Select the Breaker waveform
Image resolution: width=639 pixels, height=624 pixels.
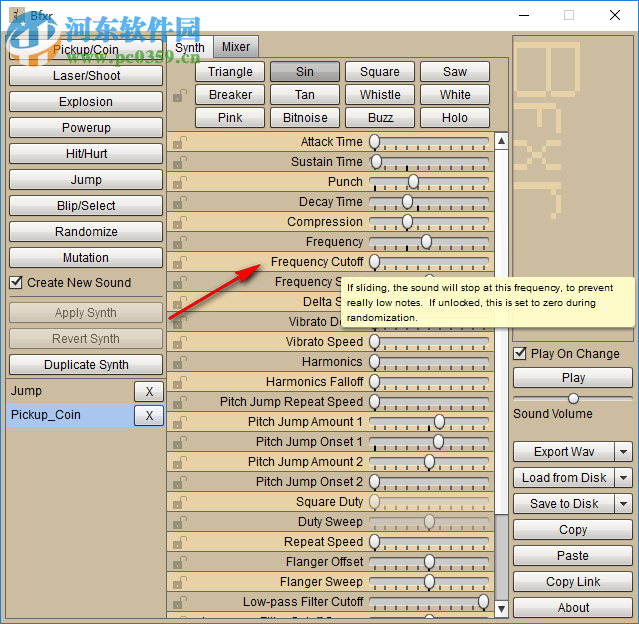pyautogui.click(x=230, y=95)
